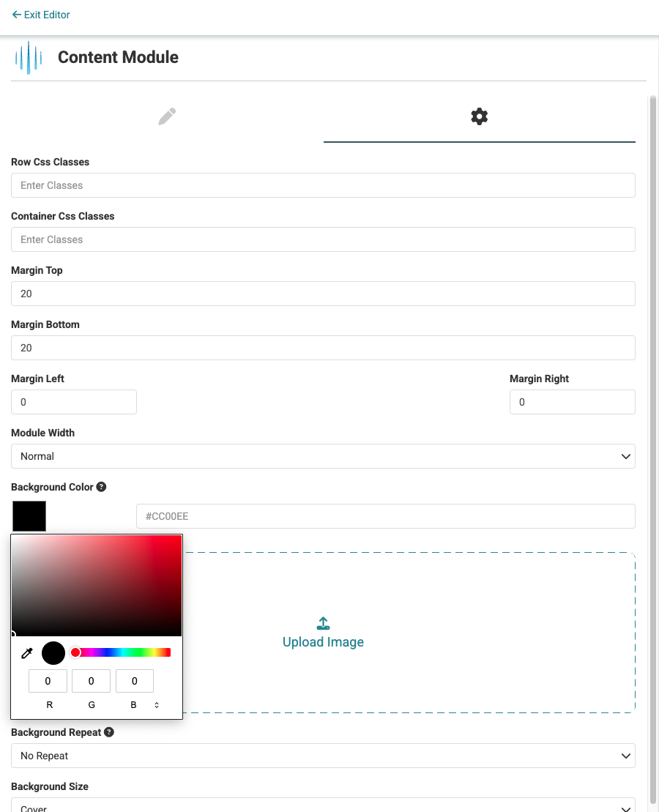Click the Exit Editor link

41,15
